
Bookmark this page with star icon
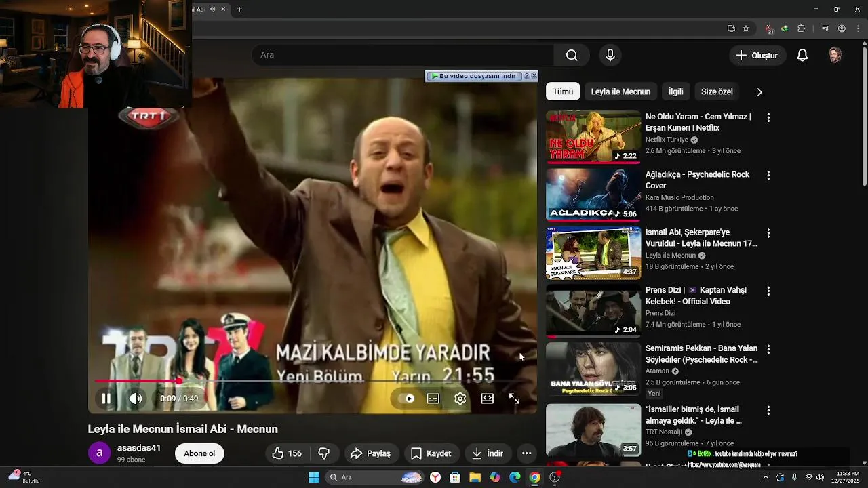tap(746, 28)
